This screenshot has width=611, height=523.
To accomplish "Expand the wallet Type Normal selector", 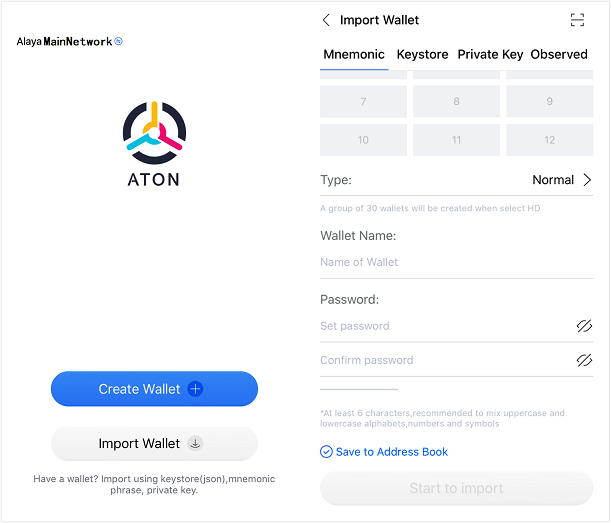I will point(586,180).
